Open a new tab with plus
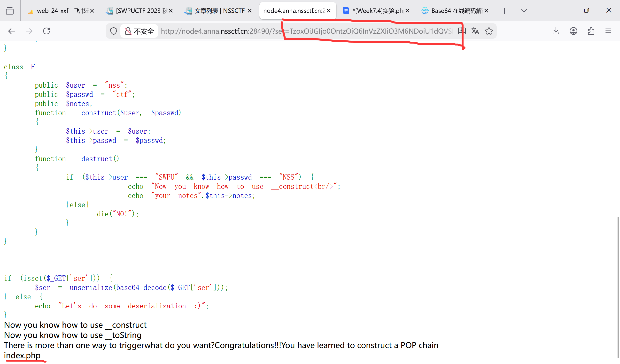 point(504,11)
